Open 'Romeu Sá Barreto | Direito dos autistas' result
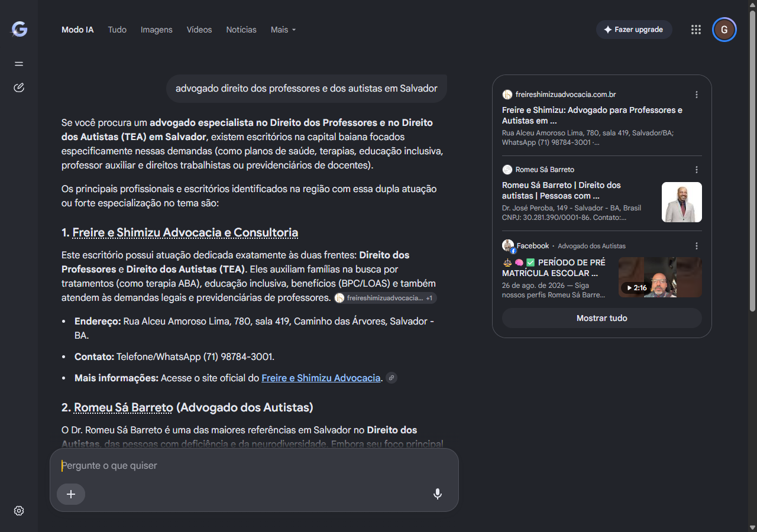The height and width of the screenshot is (532, 757). tap(562, 190)
